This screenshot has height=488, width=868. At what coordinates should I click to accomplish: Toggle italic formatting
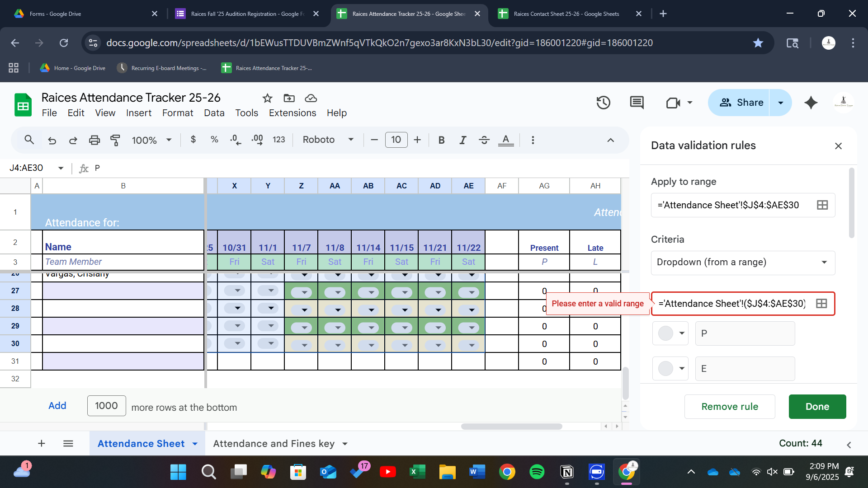[x=462, y=140]
